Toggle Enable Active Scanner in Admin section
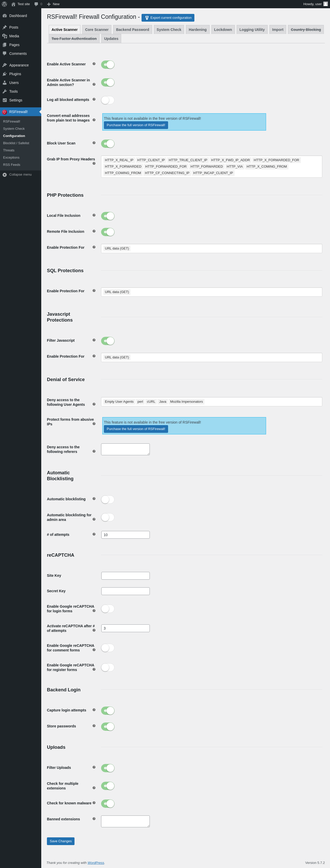Viewport: 330px width, 868px height. pyautogui.click(x=108, y=82)
